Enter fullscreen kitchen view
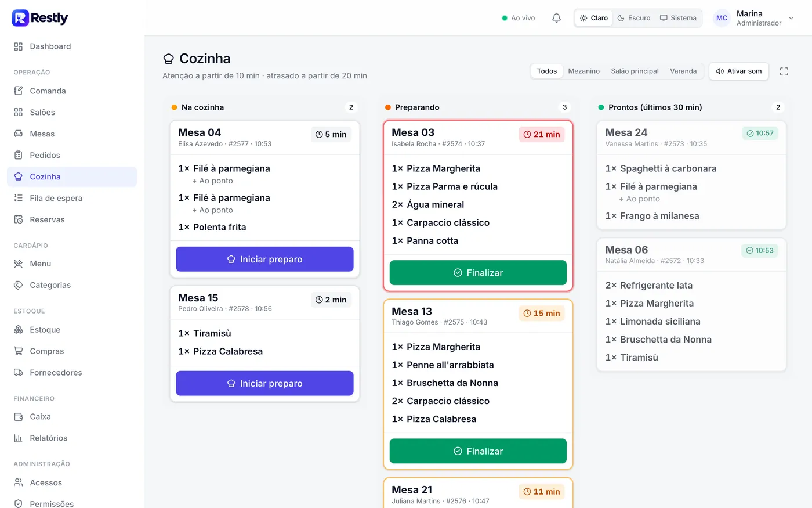This screenshot has height=508, width=812. click(x=784, y=71)
